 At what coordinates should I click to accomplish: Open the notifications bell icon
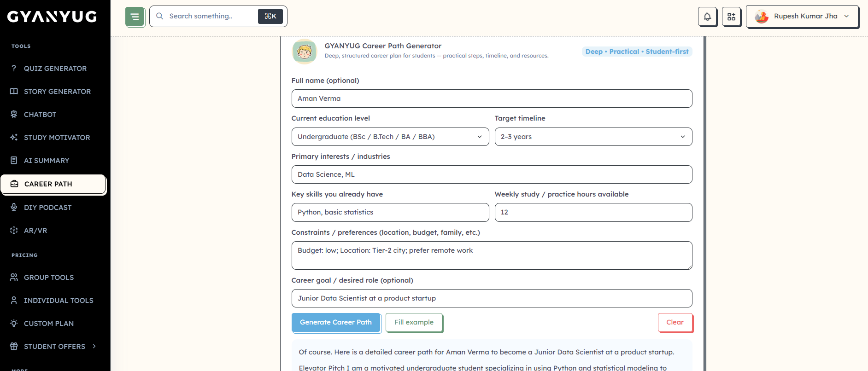point(707,17)
